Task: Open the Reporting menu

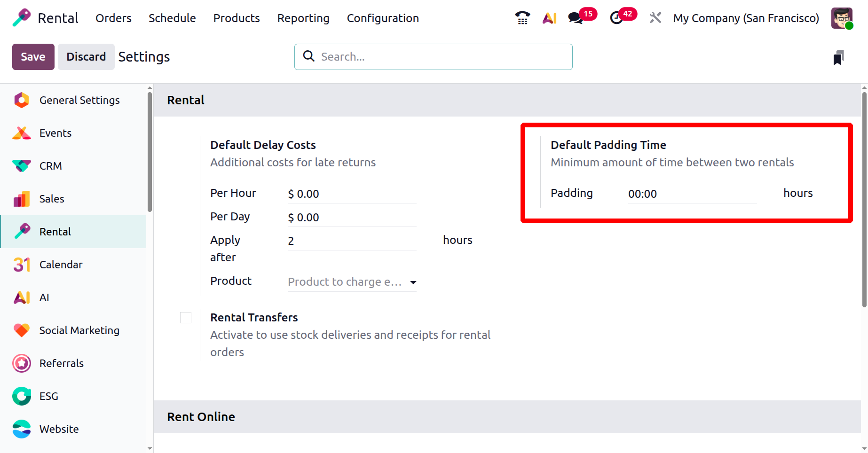Action: pyautogui.click(x=303, y=18)
